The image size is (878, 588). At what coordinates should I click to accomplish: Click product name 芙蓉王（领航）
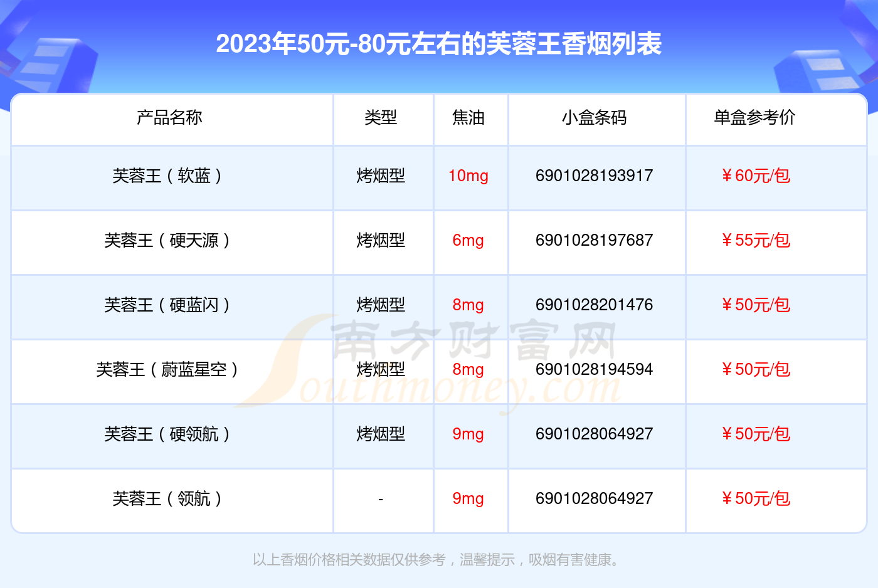click(167, 498)
